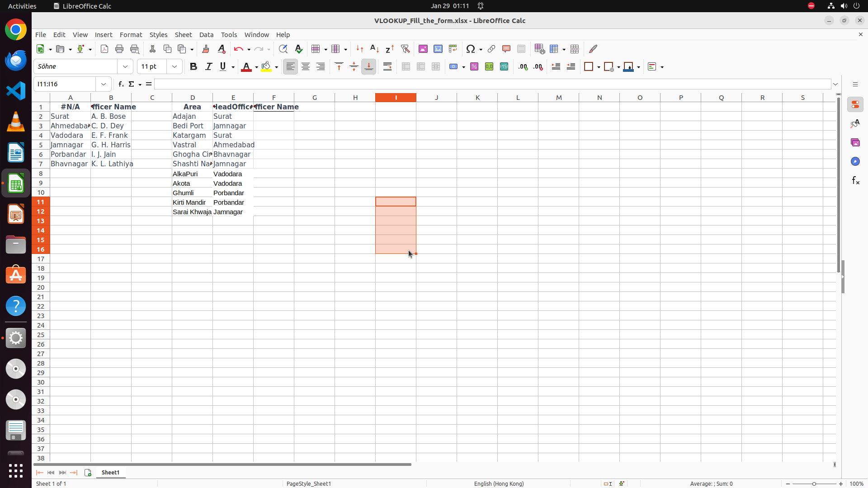Viewport: 868px width, 488px height.
Task: Open background color dropdown arrow
Action: pos(276,67)
